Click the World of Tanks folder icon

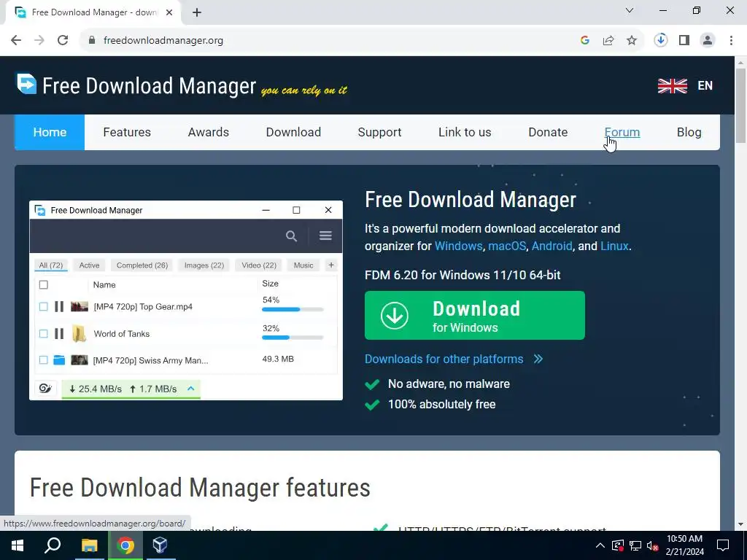(79, 334)
